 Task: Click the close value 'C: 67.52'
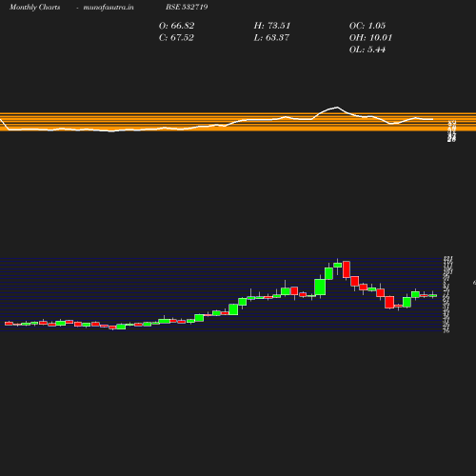pos(176,38)
